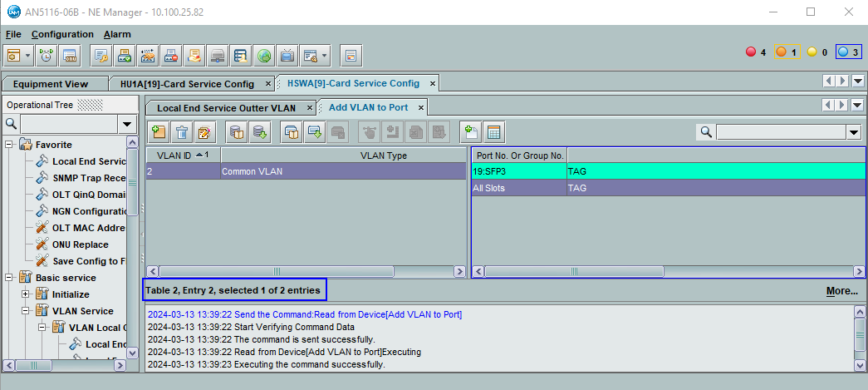Click the server with user icon
The height and width of the screenshot is (390, 868).
(240, 56)
